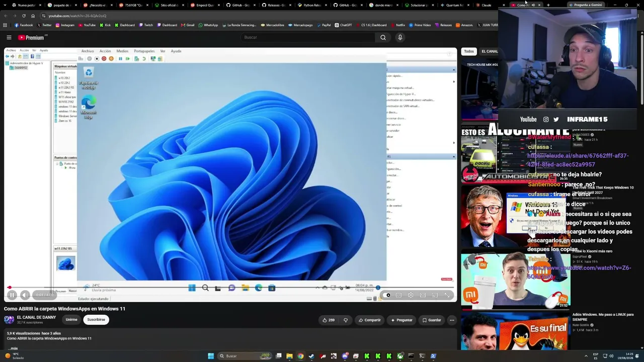644x362 pixels.
Task: Click the taskbar Buscar search box
Action: pyautogui.click(x=245, y=356)
